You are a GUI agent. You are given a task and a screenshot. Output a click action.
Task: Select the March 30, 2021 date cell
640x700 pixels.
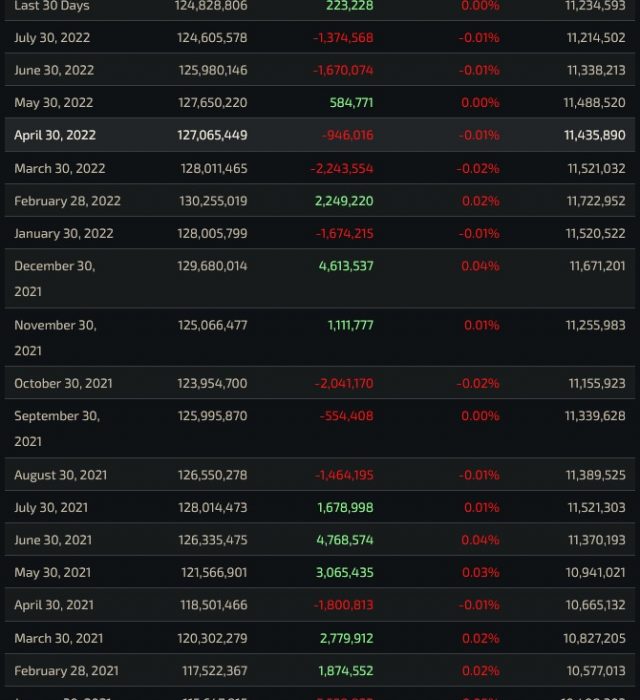59,638
